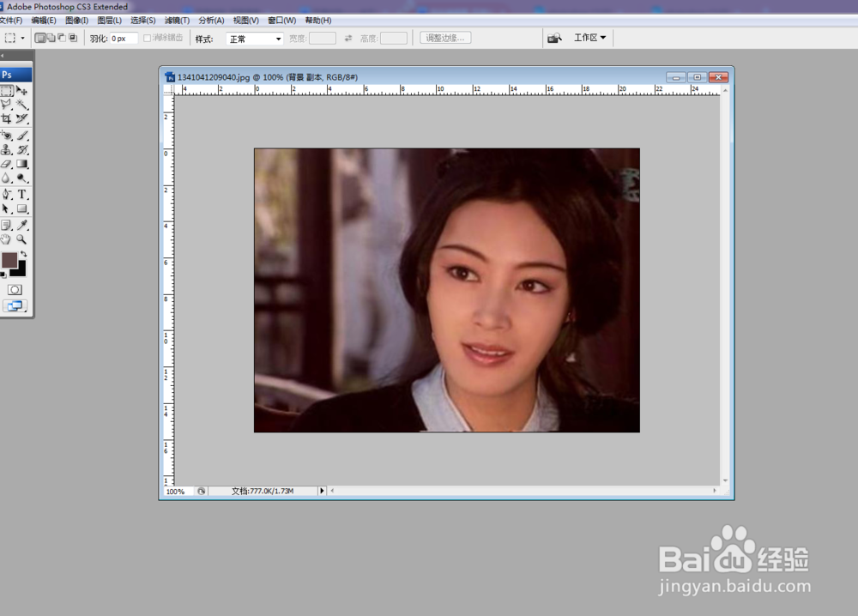Click the 宽度 width input field

pos(323,39)
